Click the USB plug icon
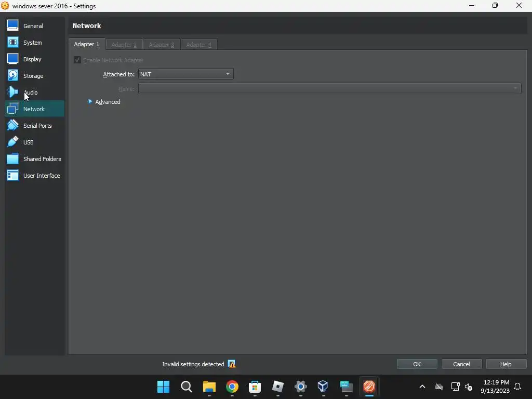Viewport: 532px width, 399px height. pos(13,142)
